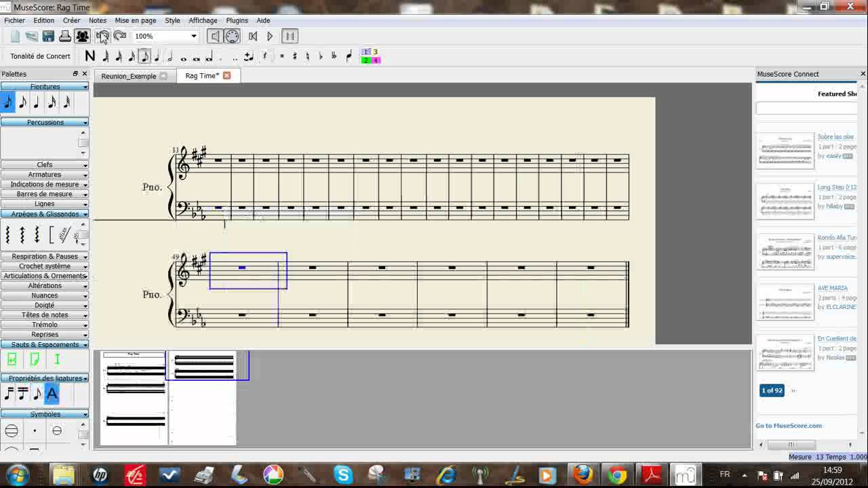Select the quarter note duration
The image size is (868, 488).
click(157, 57)
